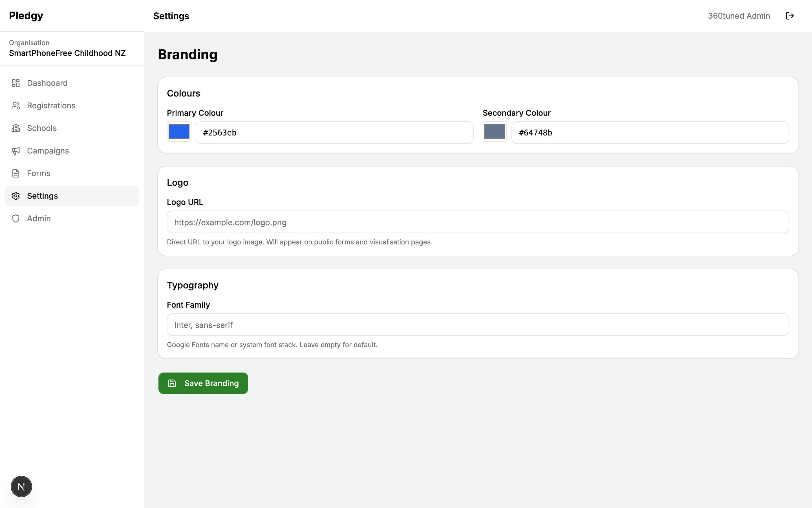Click the Settings header title
The height and width of the screenshot is (508, 812).
pyautogui.click(x=171, y=16)
